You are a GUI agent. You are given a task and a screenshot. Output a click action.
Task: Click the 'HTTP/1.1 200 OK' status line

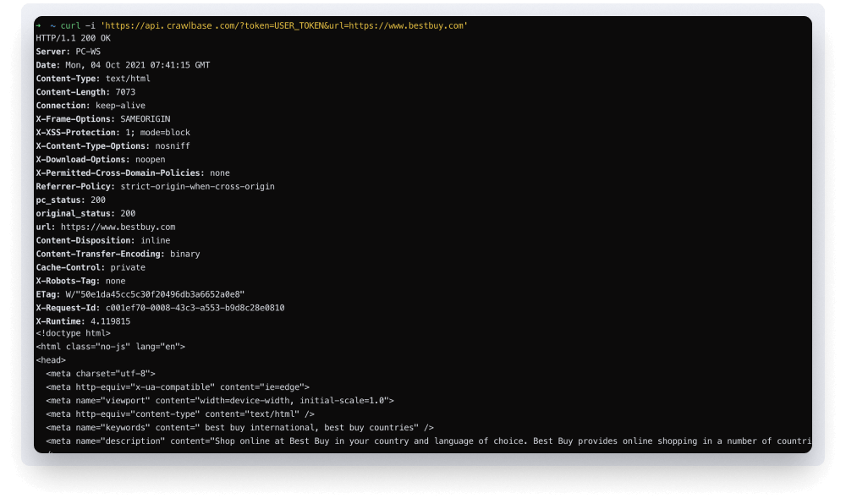[x=73, y=38]
